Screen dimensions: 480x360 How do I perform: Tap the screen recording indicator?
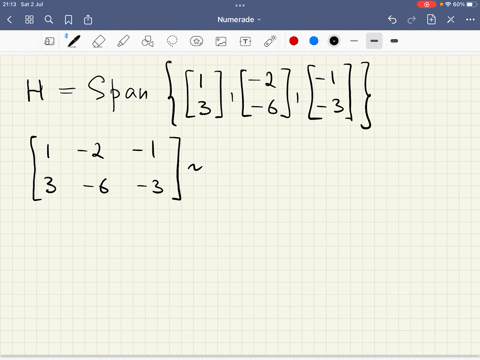tap(426, 4)
